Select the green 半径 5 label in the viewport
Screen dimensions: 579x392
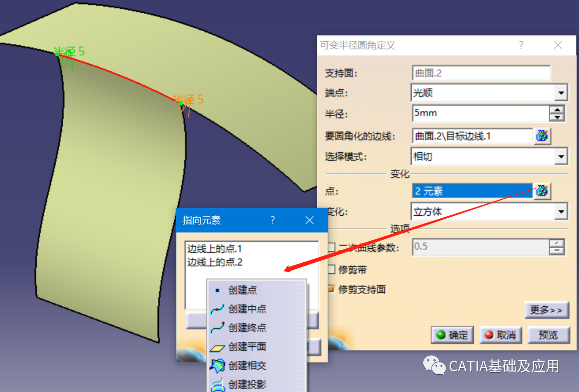(69, 52)
